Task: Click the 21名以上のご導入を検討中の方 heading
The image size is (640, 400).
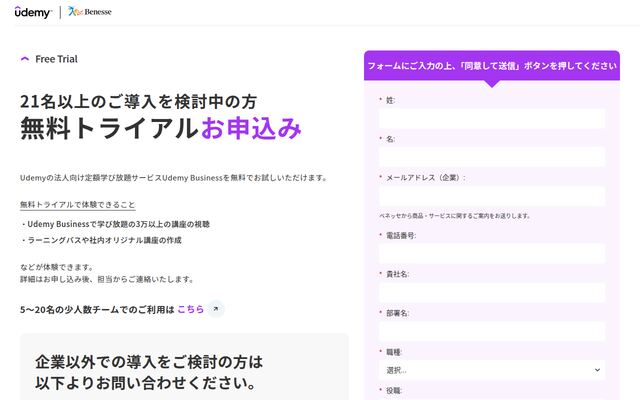Action: 138,102
